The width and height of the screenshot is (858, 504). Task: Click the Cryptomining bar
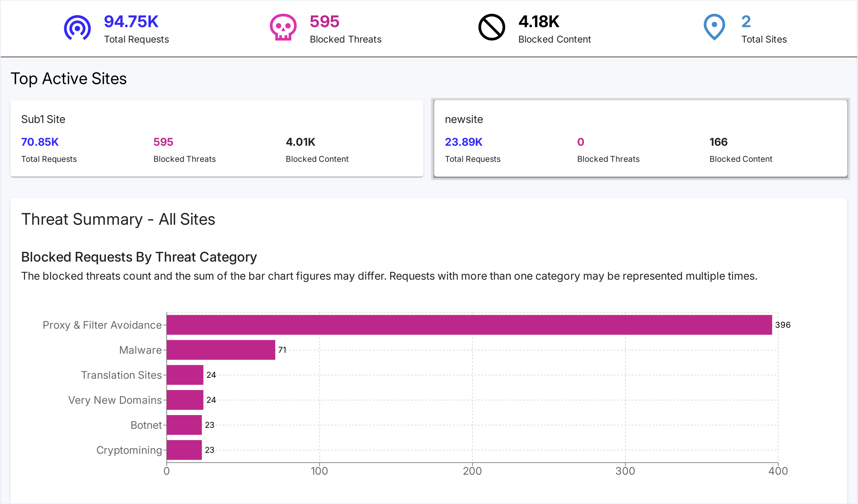184,450
